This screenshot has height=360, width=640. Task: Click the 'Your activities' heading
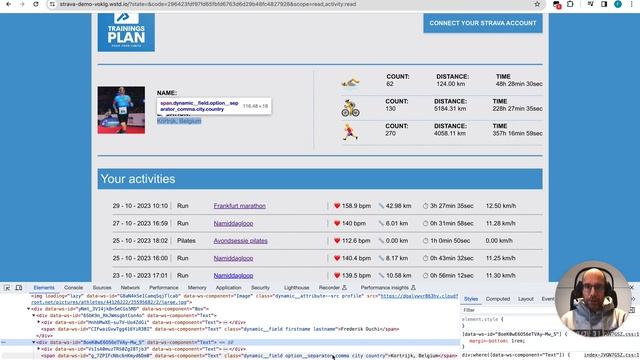(138, 179)
